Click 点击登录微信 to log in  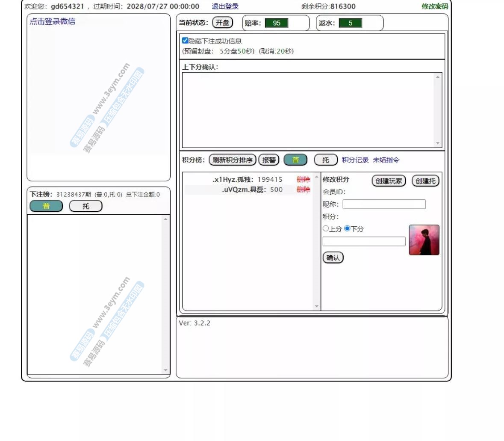(x=52, y=21)
